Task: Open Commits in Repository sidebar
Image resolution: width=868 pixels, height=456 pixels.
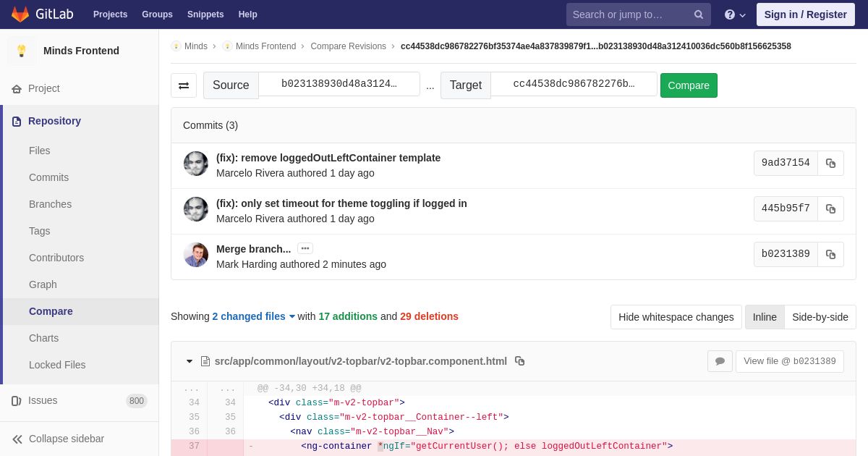Action: point(48,177)
